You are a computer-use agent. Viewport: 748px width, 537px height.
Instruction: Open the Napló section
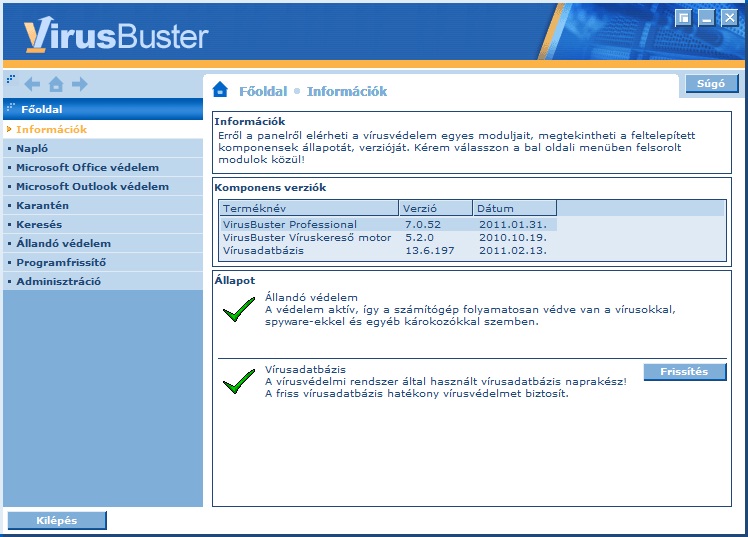point(103,148)
